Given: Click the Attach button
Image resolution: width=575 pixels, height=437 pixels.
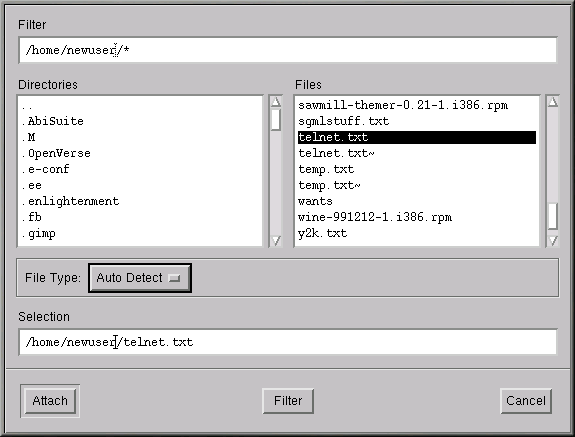Looking at the screenshot, I should 50,401.
